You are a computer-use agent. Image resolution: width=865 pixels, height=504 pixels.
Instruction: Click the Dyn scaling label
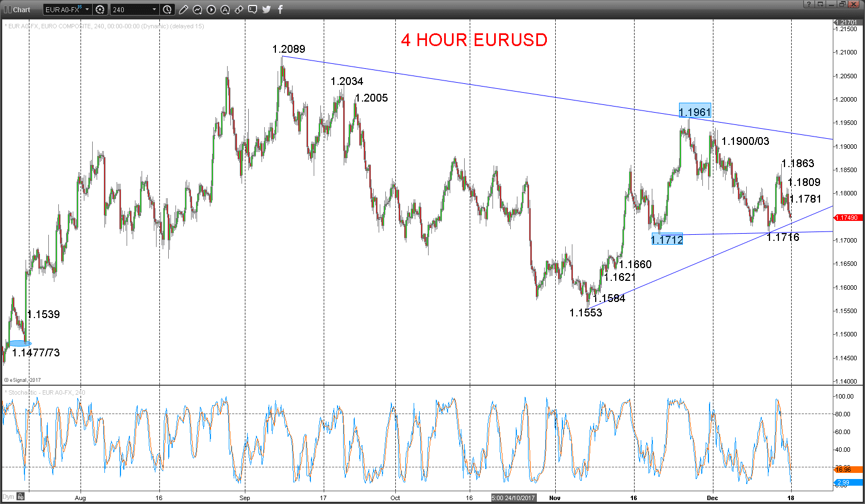[8, 496]
